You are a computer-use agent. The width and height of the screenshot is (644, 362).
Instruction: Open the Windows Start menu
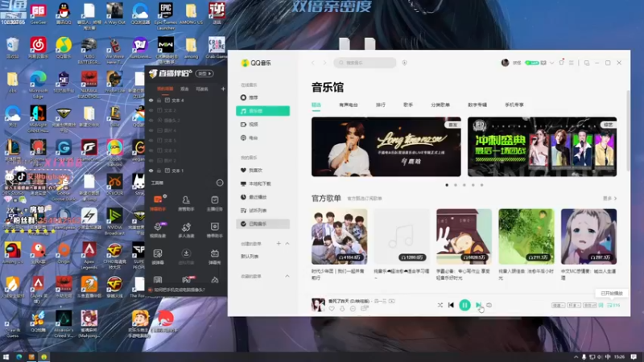[x=6, y=357]
